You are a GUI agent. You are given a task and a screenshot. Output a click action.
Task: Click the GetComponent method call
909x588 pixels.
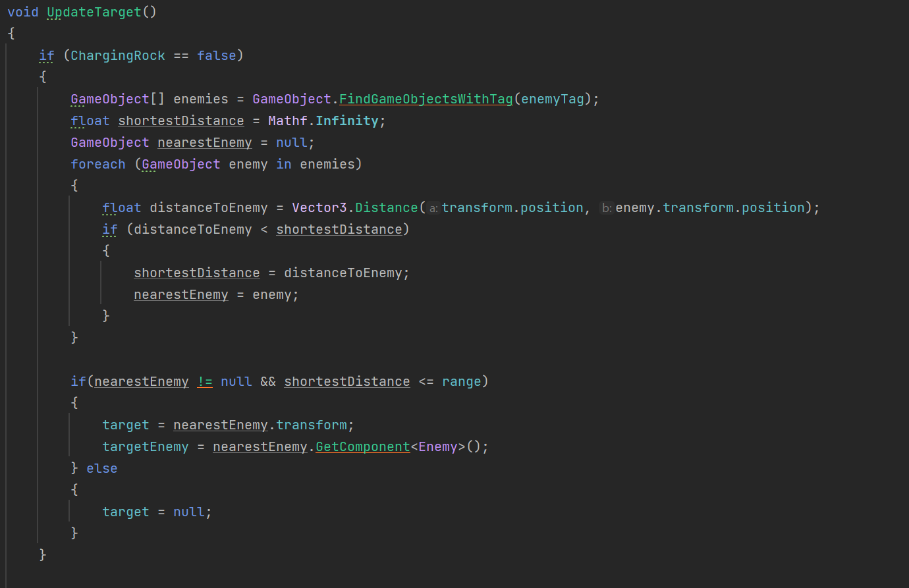point(363,446)
